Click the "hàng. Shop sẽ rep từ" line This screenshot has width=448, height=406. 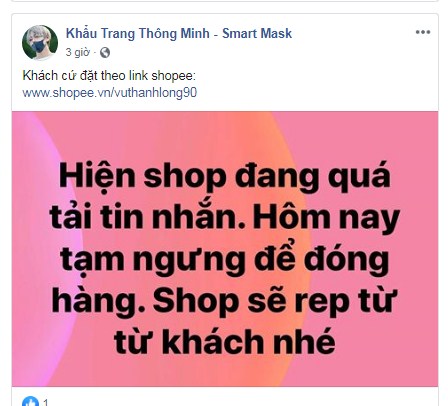click(x=224, y=300)
